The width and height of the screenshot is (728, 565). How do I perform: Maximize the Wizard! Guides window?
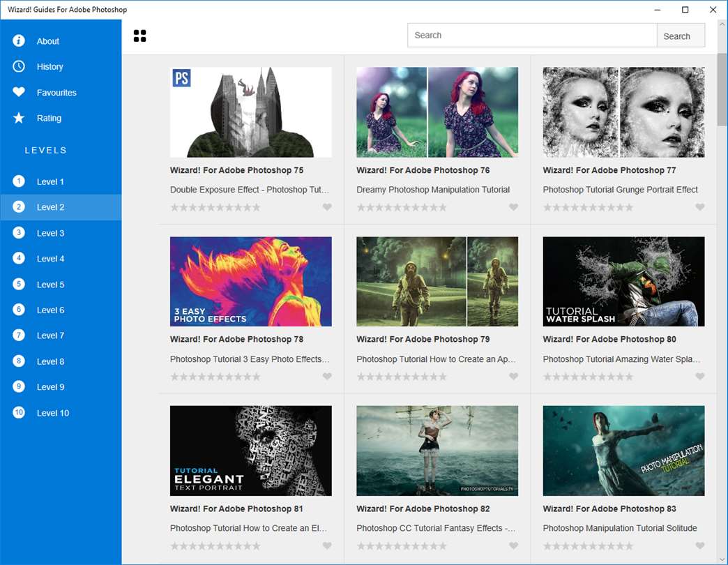click(x=685, y=10)
